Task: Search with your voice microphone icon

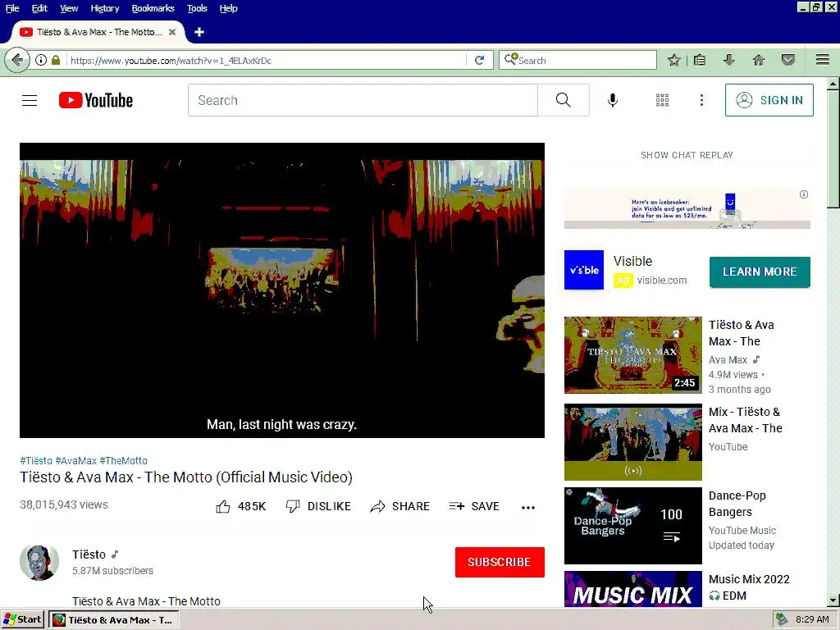Action: (x=613, y=100)
